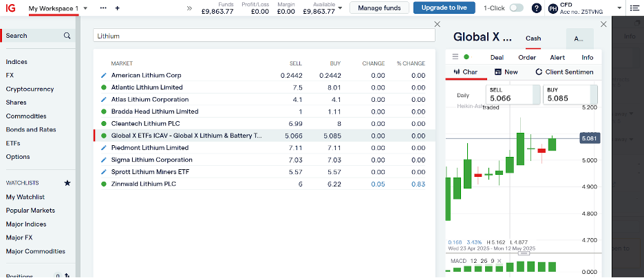Image resolution: width=644 pixels, height=278 pixels.
Task: Select the A... tab next to Cash
Action: 579,39
